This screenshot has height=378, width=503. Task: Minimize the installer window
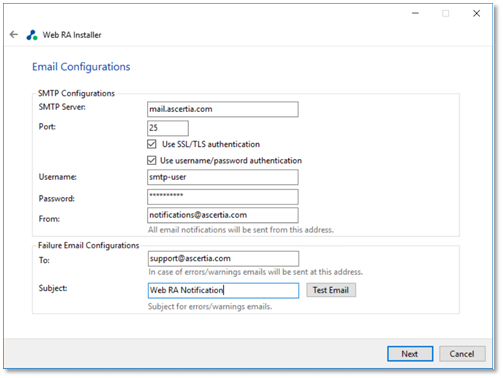coord(415,13)
